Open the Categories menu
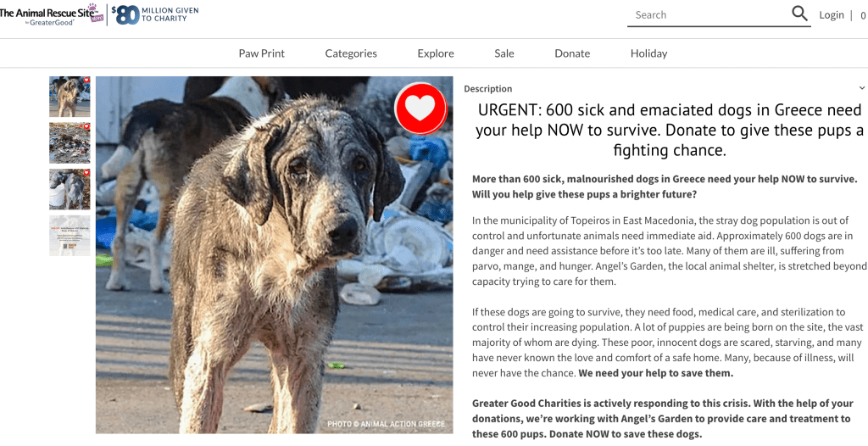868x446 pixels. pos(351,53)
